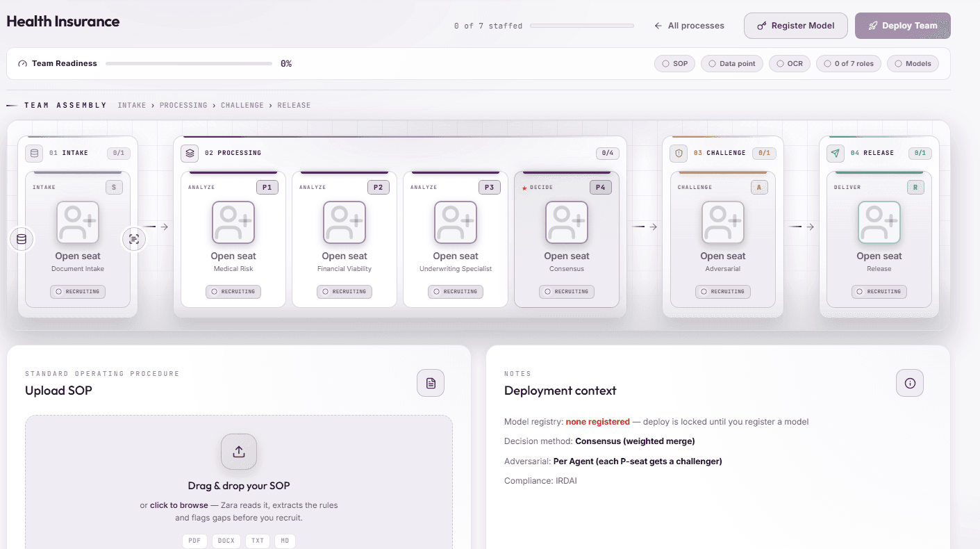Image resolution: width=980 pixels, height=549 pixels.
Task: Click the Recruiting badge on the Adversarial seat
Action: point(723,292)
